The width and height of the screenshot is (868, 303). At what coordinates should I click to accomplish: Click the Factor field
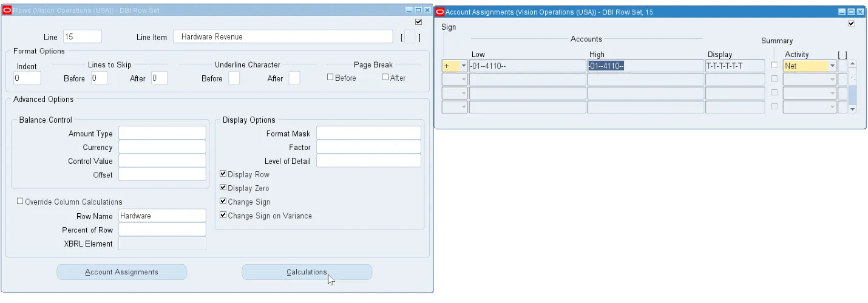click(368, 147)
